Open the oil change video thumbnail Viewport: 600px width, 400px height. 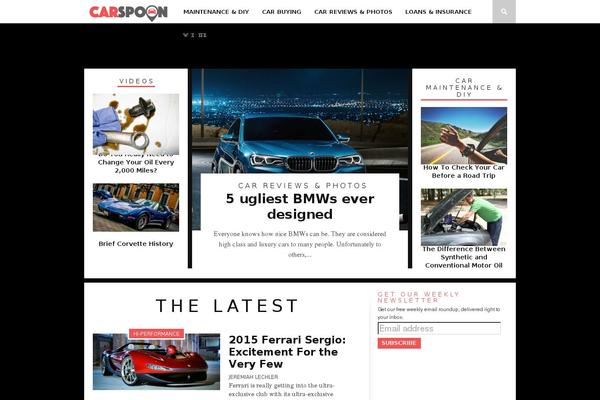click(x=136, y=124)
